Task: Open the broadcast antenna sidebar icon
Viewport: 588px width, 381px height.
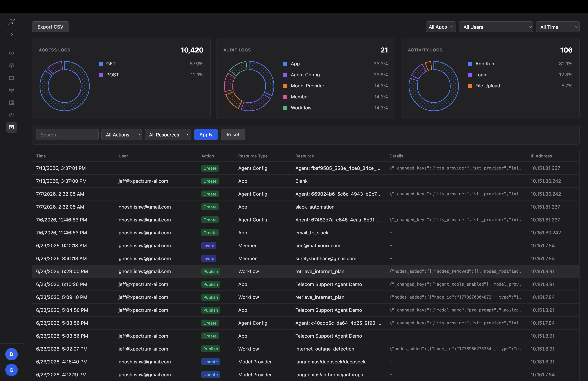Action: [x=11, y=90]
